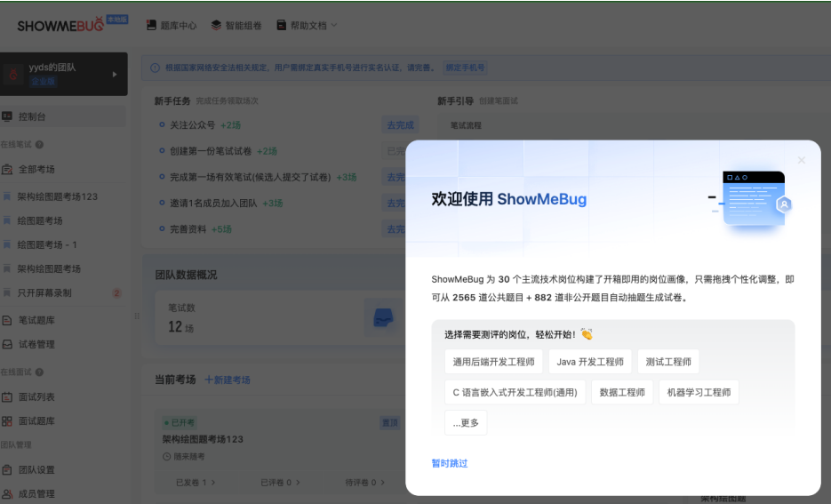The height and width of the screenshot is (504, 831).
Task: Select the 创建第一份笔试试卷 task bullet
Action: point(162,151)
